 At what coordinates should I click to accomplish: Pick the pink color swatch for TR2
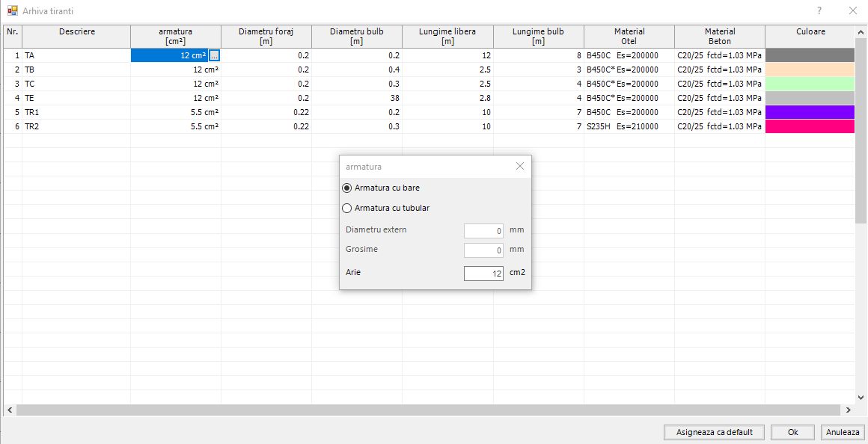(810, 126)
